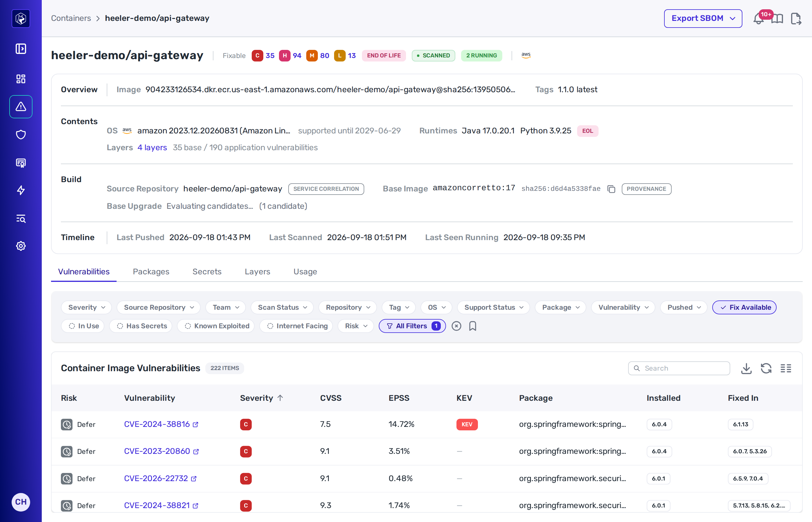Expand the Risk filter dropdown
Screen dimensions: 812x522
pos(356,326)
